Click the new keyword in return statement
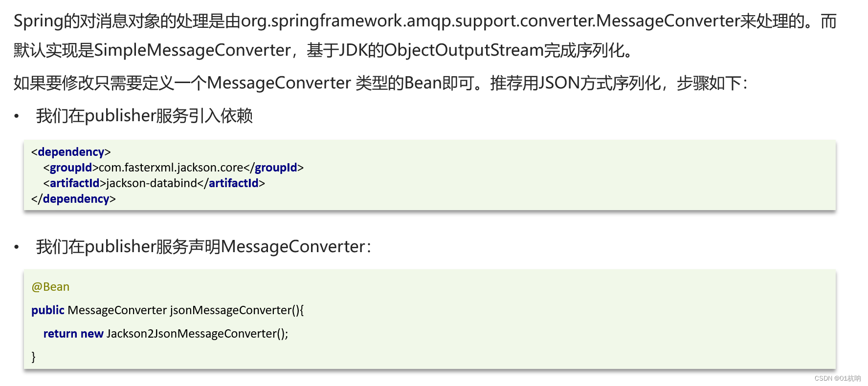The height and width of the screenshot is (386, 868). tap(92, 334)
